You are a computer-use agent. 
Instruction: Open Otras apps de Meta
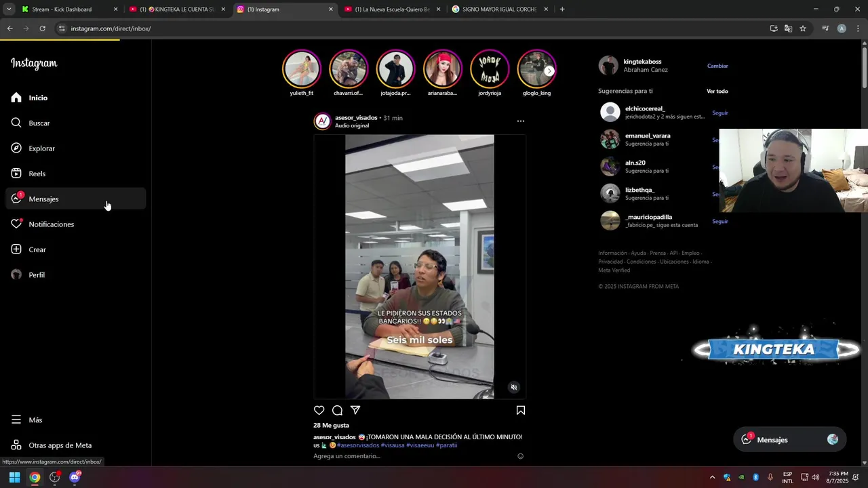pyautogui.click(x=75, y=445)
